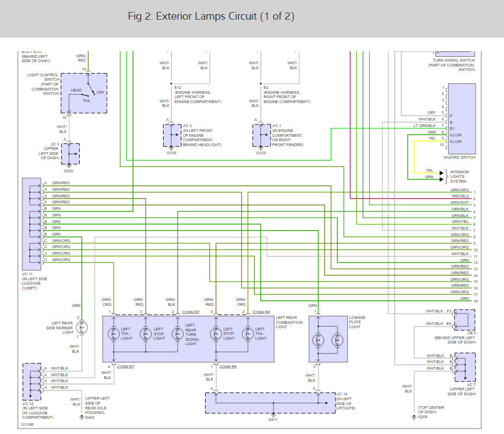Image resolution: width=504 pixels, height=434 pixels.
Task: Click the RED/BLU wire label at pin 2
Action: point(460,196)
